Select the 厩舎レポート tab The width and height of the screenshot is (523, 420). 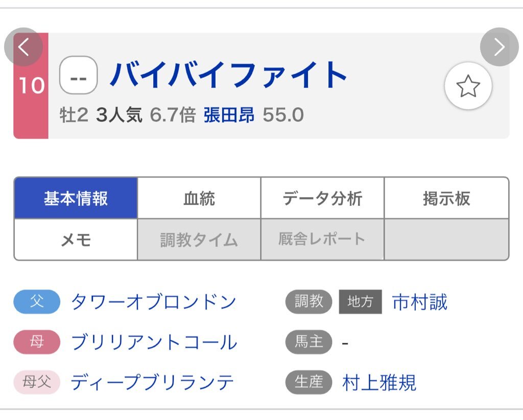[322, 240]
